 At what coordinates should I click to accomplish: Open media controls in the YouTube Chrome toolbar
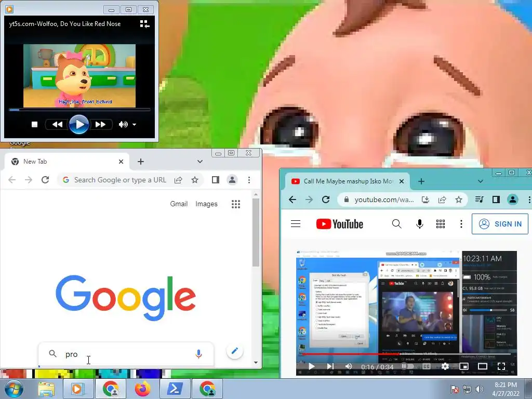tap(479, 199)
